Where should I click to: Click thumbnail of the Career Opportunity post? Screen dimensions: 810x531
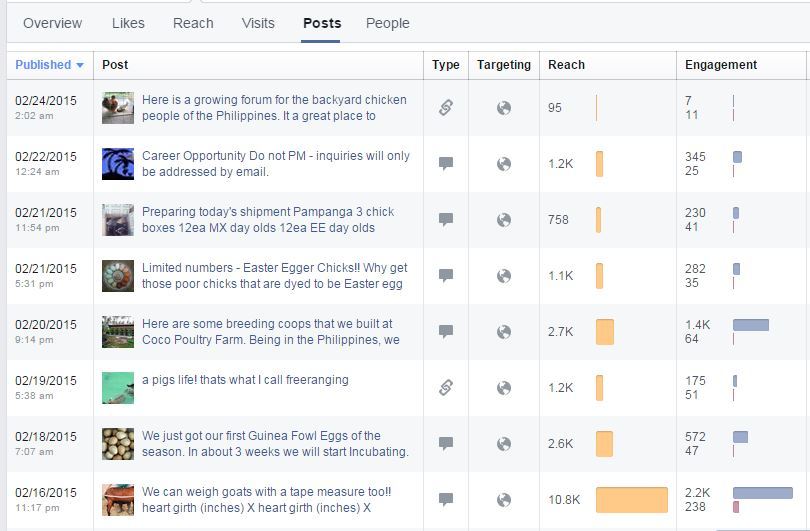[x=118, y=164]
